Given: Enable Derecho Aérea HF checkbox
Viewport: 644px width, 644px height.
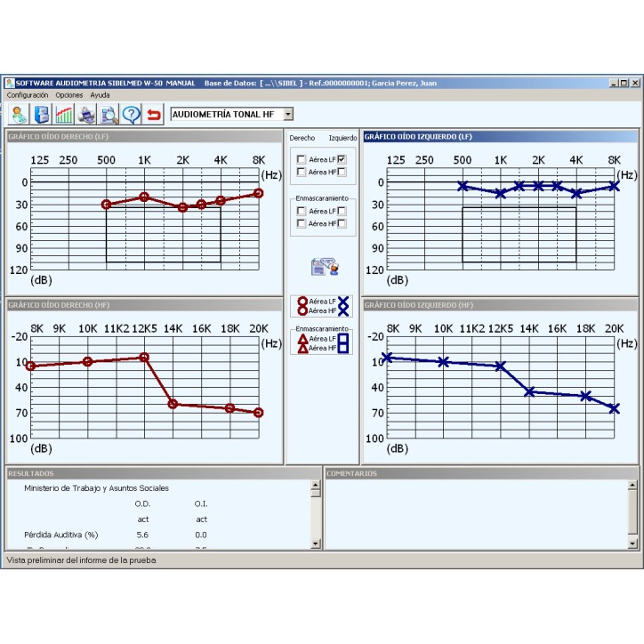Looking at the screenshot, I should point(301,172).
